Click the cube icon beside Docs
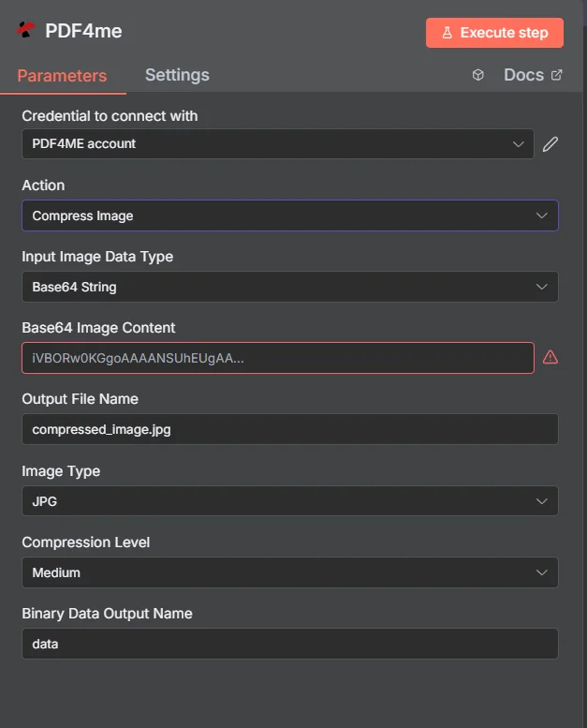The height and width of the screenshot is (728, 587). pyautogui.click(x=478, y=75)
